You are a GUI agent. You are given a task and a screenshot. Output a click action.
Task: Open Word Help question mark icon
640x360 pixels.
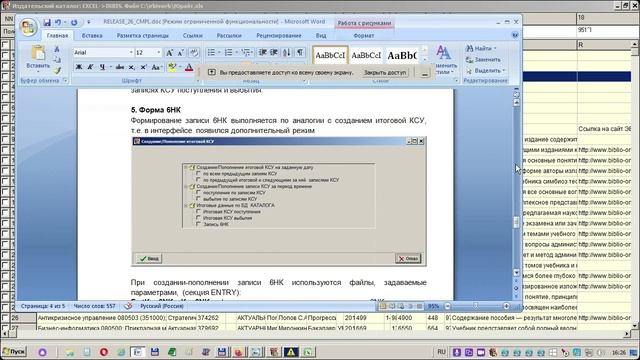click(x=515, y=36)
